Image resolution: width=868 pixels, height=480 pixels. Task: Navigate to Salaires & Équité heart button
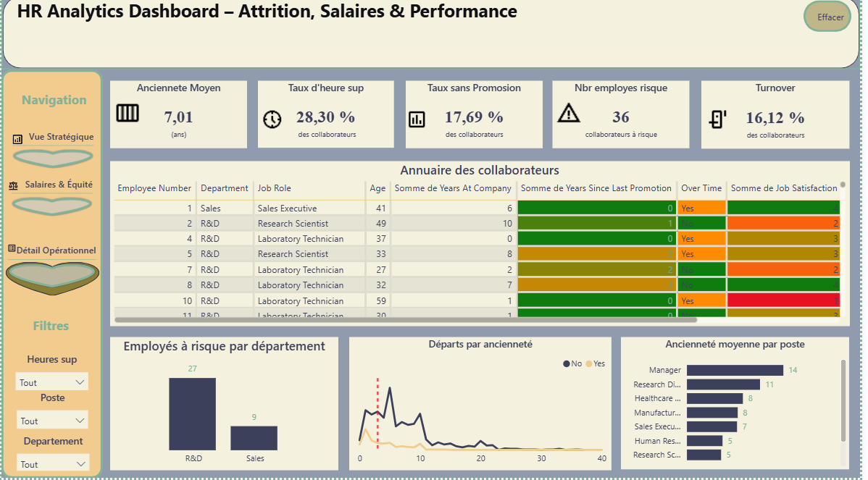point(52,206)
